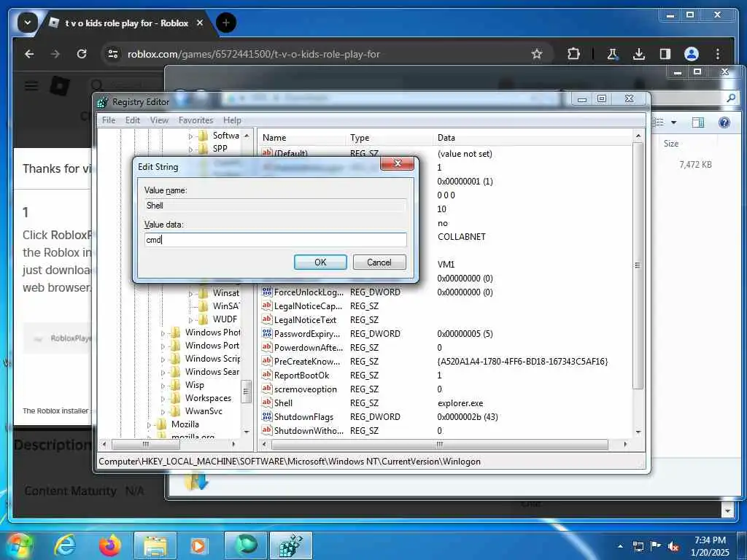This screenshot has width=747, height=560.
Task: Open the Windows Start button
Action: pyautogui.click(x=19, y=545)
